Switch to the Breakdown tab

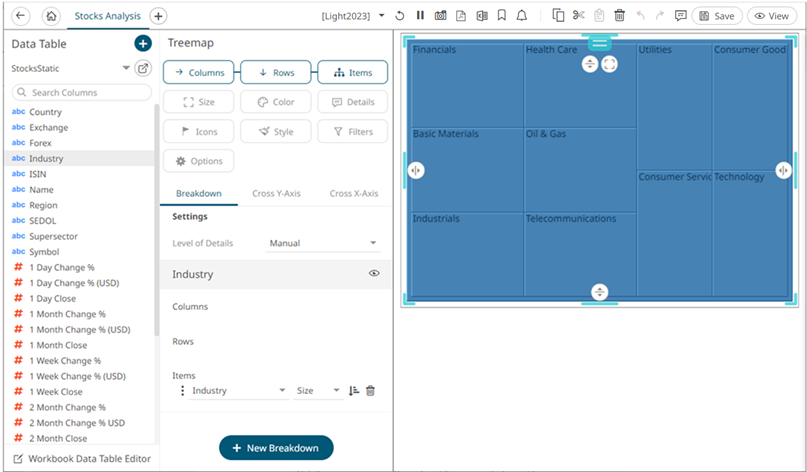(x=199, y=194)
